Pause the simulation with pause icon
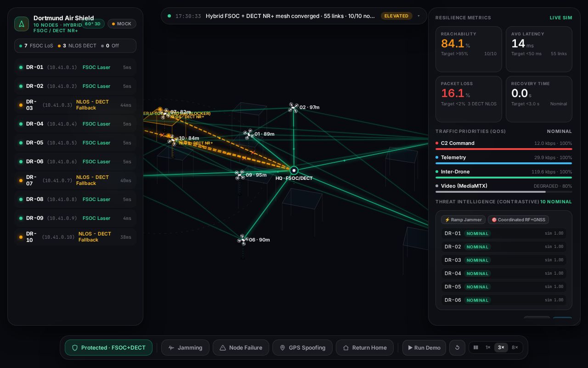Screen dimensions: 588x368 click(476, 348)
